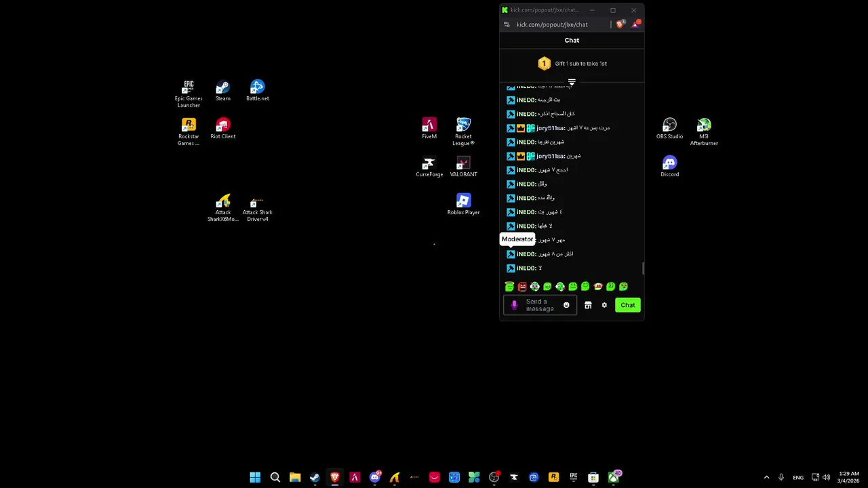Select the Roblox Player desktop shortcut
868x488 pixels.
[x=463, y=205]
